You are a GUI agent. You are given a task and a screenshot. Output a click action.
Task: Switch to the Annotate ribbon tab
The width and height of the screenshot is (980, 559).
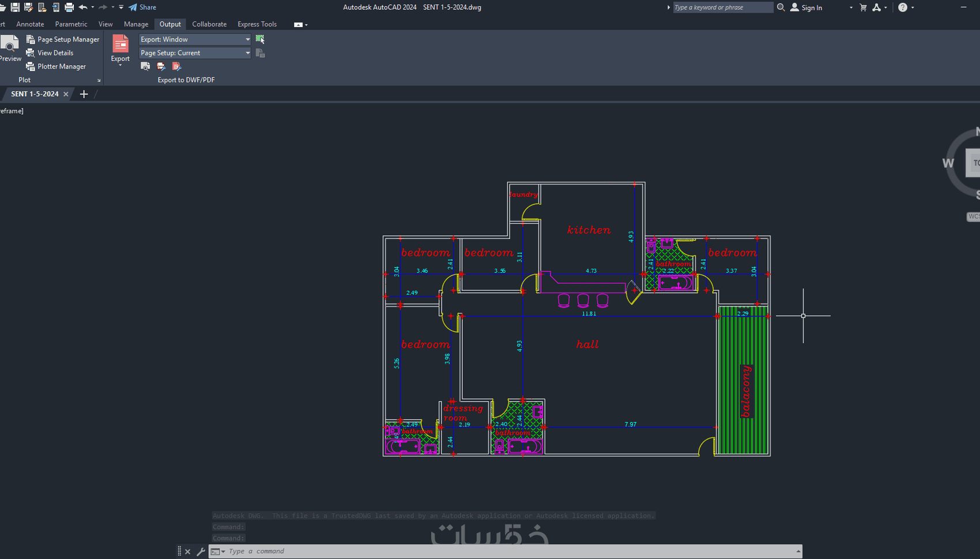pyautogui.click(x=30, y=24)
